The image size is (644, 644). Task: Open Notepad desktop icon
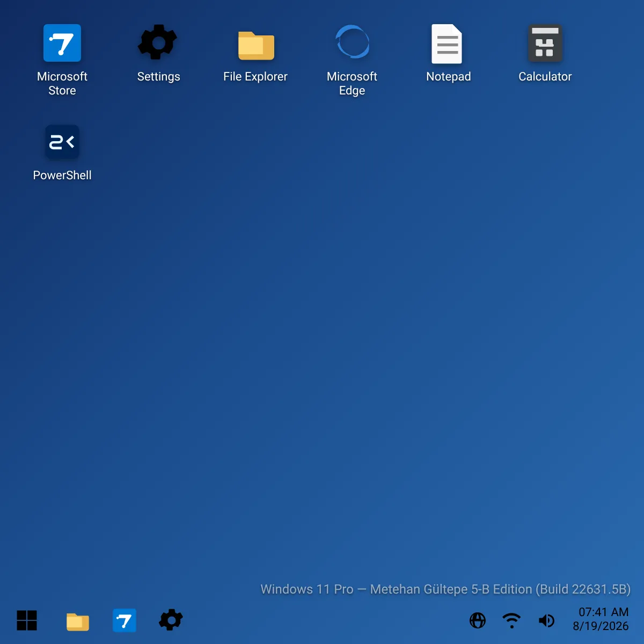447,44
